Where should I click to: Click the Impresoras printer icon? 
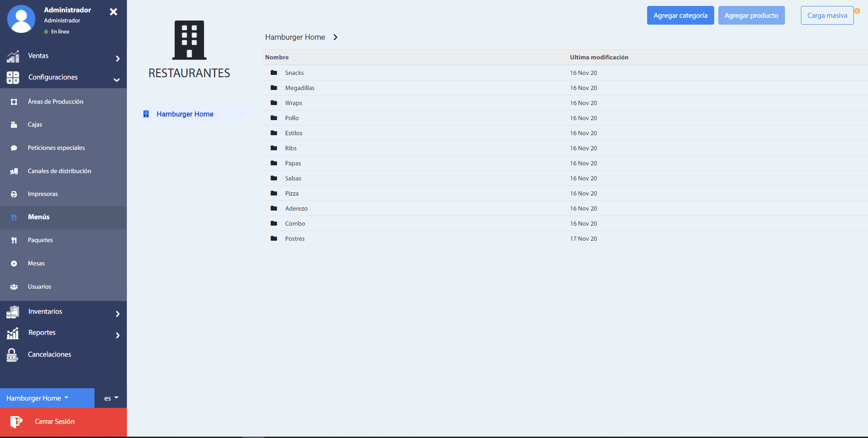point(14,194)
